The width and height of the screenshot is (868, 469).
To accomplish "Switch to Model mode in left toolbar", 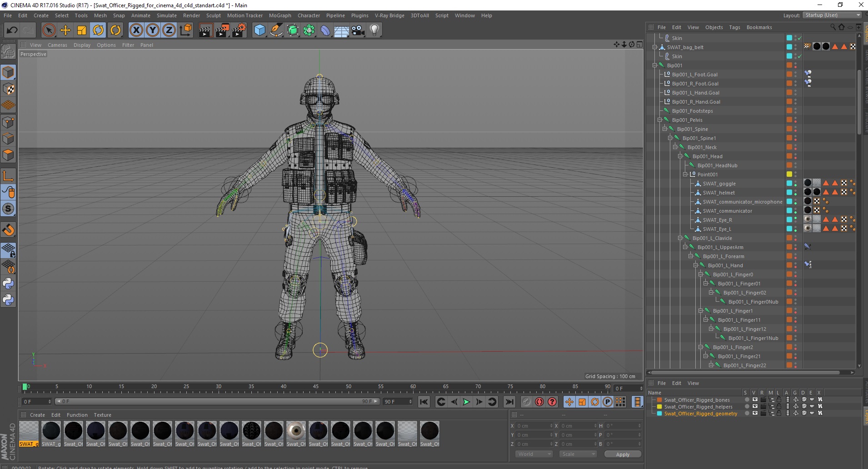I will (8, 73).
